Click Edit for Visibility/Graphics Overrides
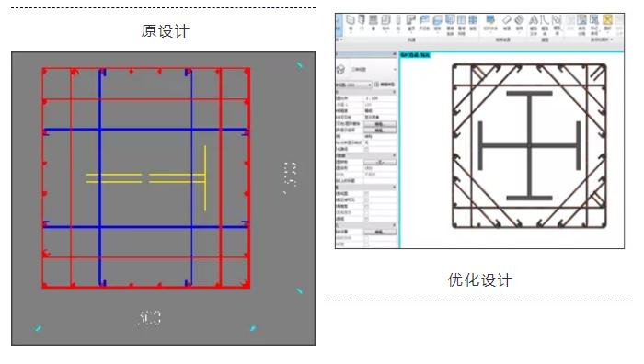 point(380,124)
